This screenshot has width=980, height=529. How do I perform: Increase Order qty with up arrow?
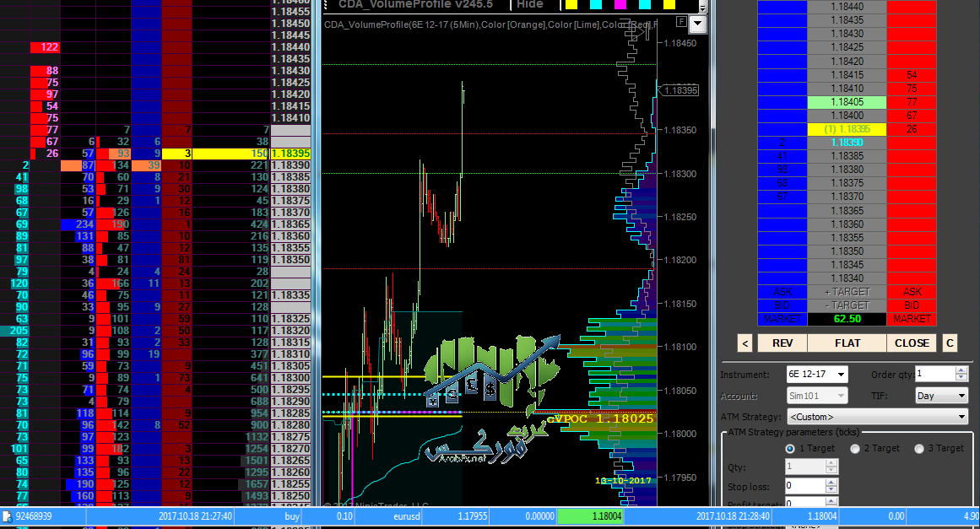(x=961, y=370)
